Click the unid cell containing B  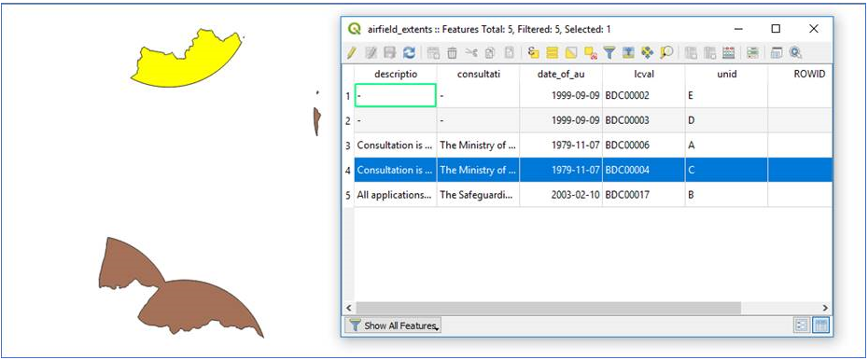726,195
